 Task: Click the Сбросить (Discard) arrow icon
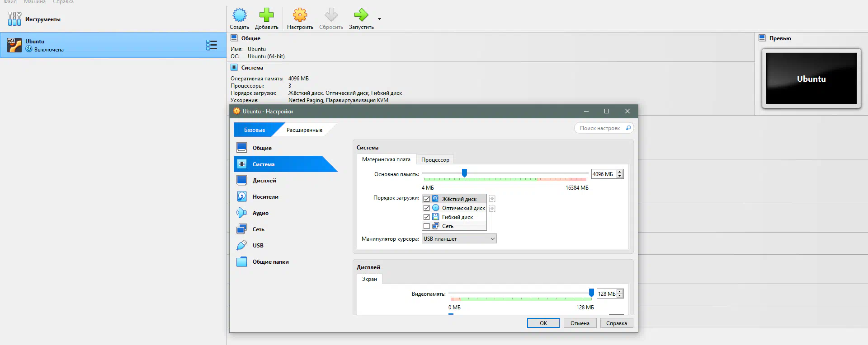tap(331, 15)
